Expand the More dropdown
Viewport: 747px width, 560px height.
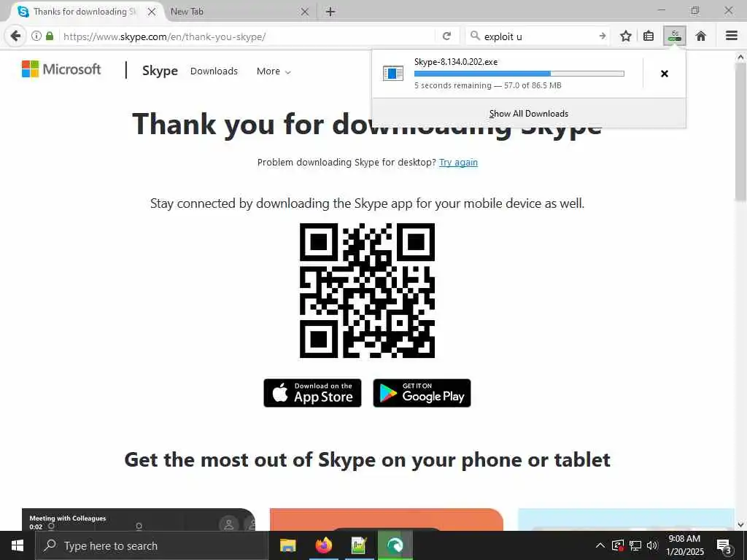[274, 71]
